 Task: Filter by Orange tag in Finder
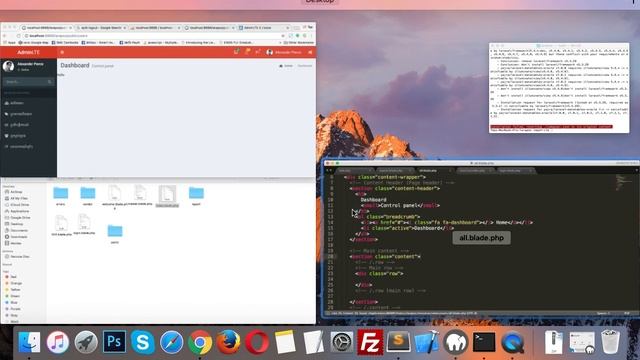13,283
